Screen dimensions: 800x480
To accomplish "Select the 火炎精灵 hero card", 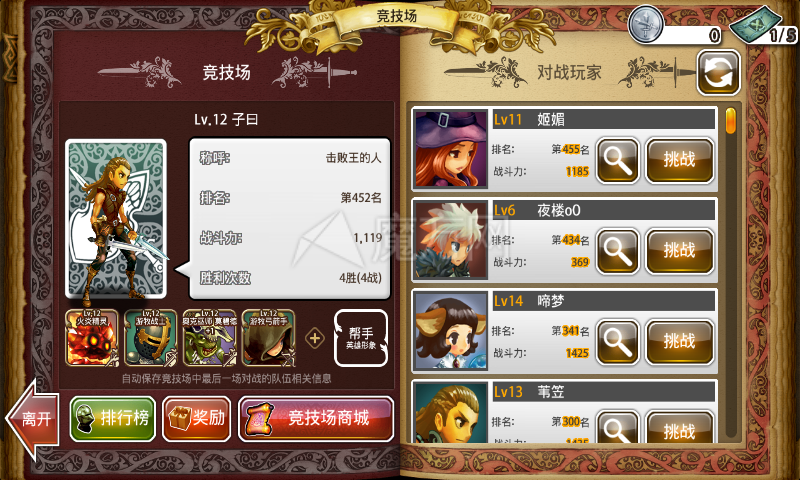I will point(92,338).
